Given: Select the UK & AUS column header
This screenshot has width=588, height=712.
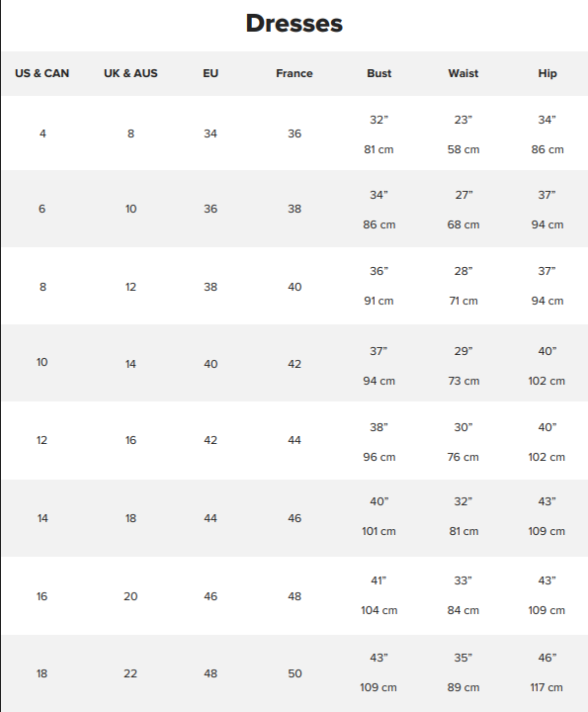Looking at the screenshot, I should pyautogui.click(x=130, y=73).
